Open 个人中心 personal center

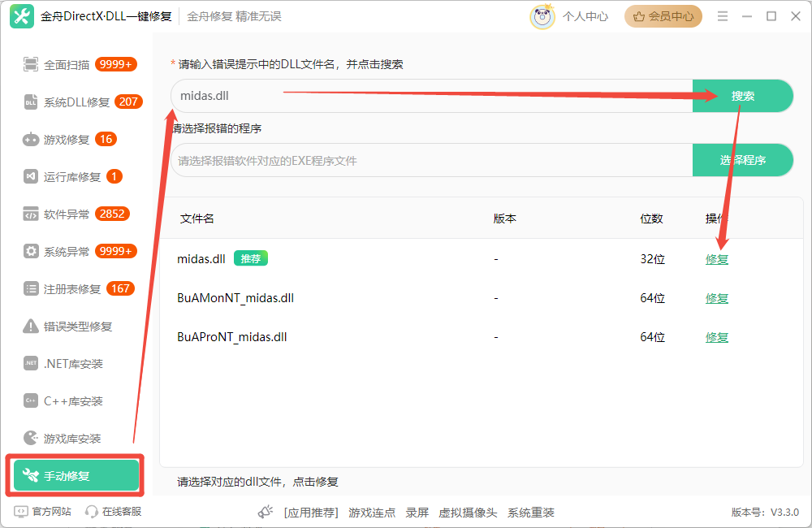click(x=585, y=16)
